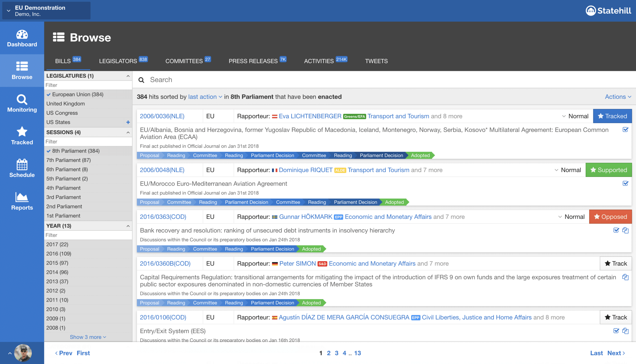Viewport: 636px width, 364px height.
Task: Filter by year 2017 (22)
Action: click(88, 244)
